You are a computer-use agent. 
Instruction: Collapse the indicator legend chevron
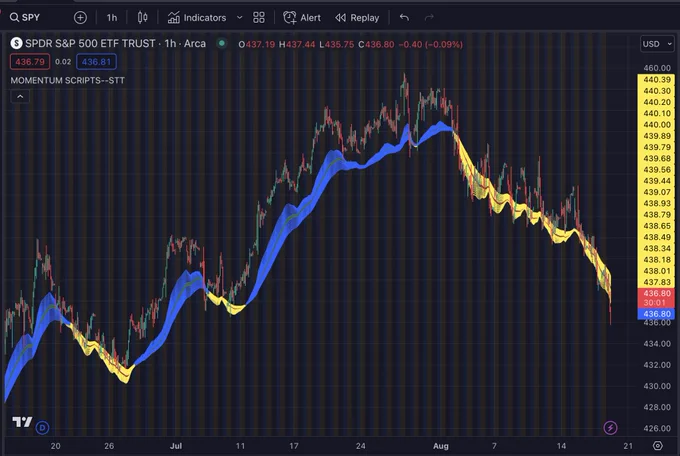(20, 96)
